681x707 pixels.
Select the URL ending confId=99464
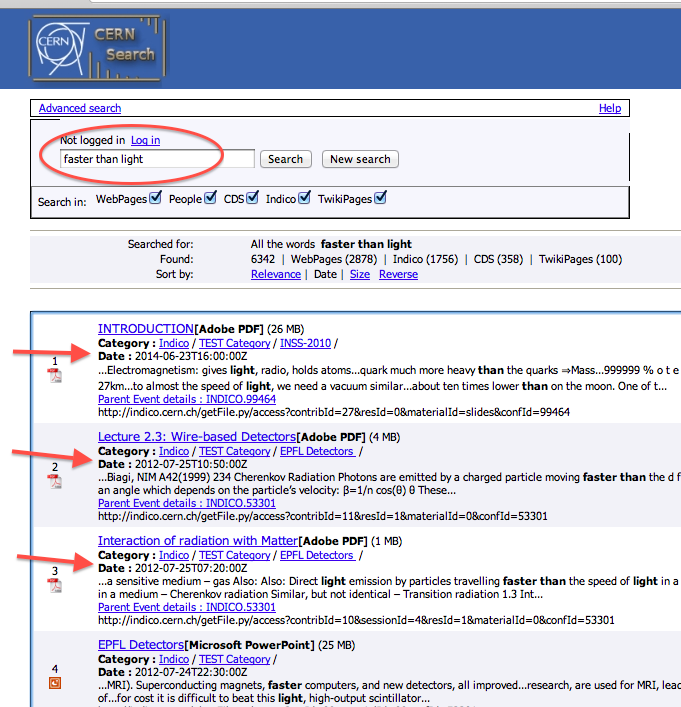pos(334,412)
